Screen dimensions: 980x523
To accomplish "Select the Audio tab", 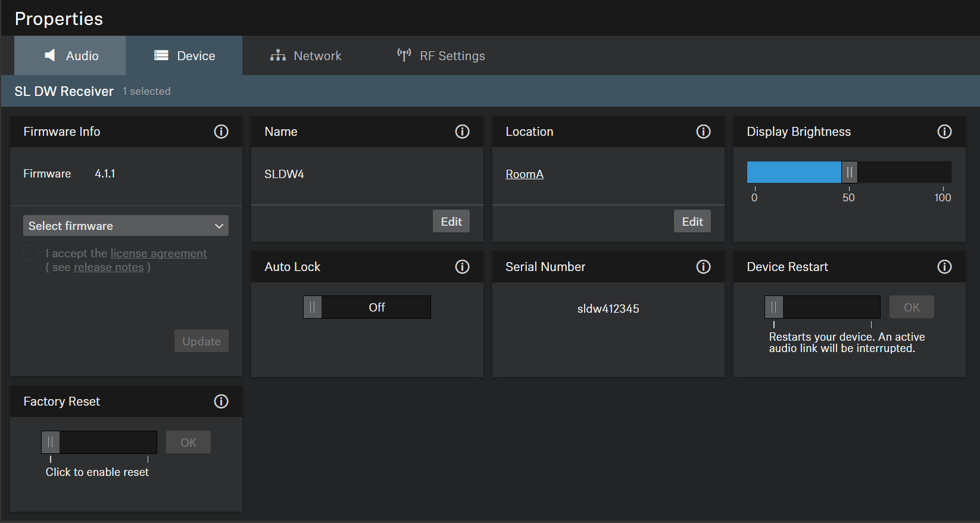I will pos(71,56).
